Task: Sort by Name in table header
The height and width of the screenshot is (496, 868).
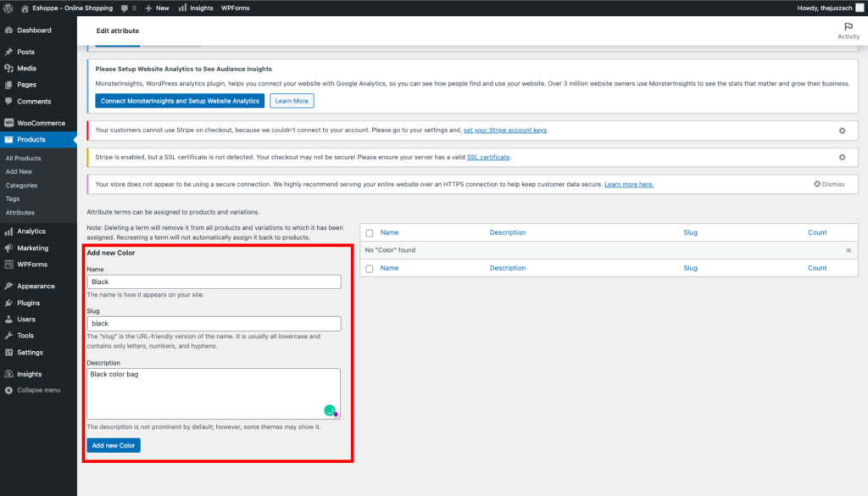Action: pos(389,232)
